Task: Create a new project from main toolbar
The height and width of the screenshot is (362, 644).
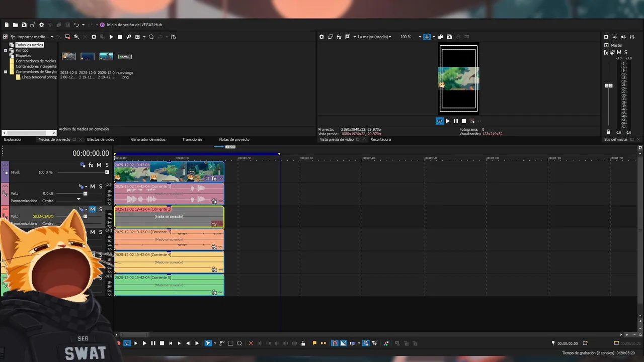Action: point(7,25)
